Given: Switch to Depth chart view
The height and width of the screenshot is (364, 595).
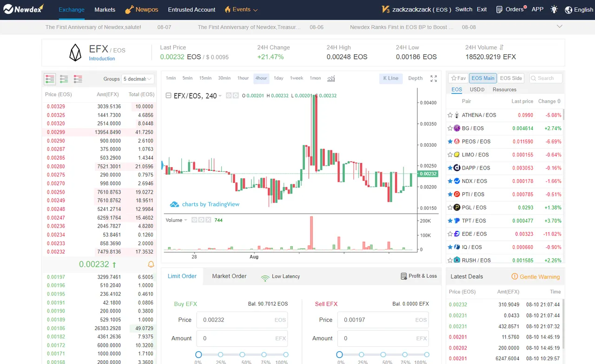Looking at the screenshot, I should point(416,78).
